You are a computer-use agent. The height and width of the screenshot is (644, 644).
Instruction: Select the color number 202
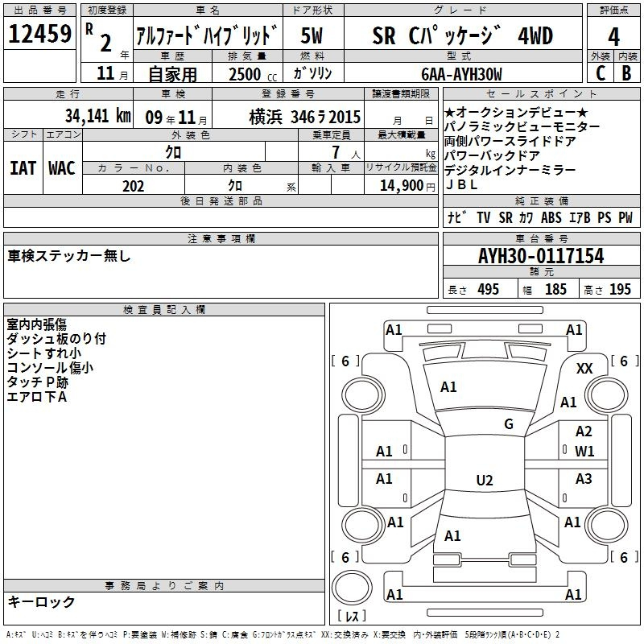point(133,186)
